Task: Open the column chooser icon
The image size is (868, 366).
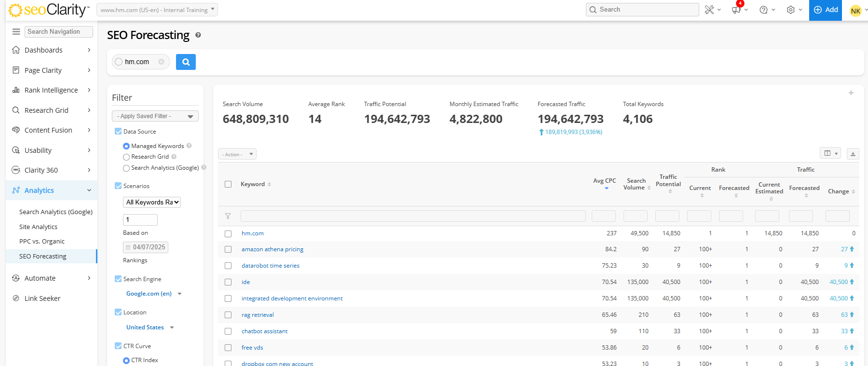Action: click(x=830, y=153)
